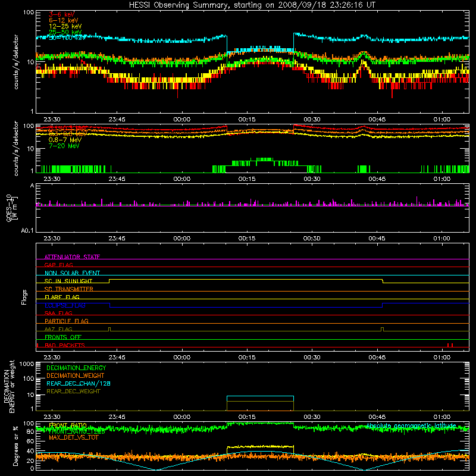Image resolution: width=476 pixels, height=476 pixels.
Task: Select the red 3-6 keV legend label
Action: coord(61,14)
